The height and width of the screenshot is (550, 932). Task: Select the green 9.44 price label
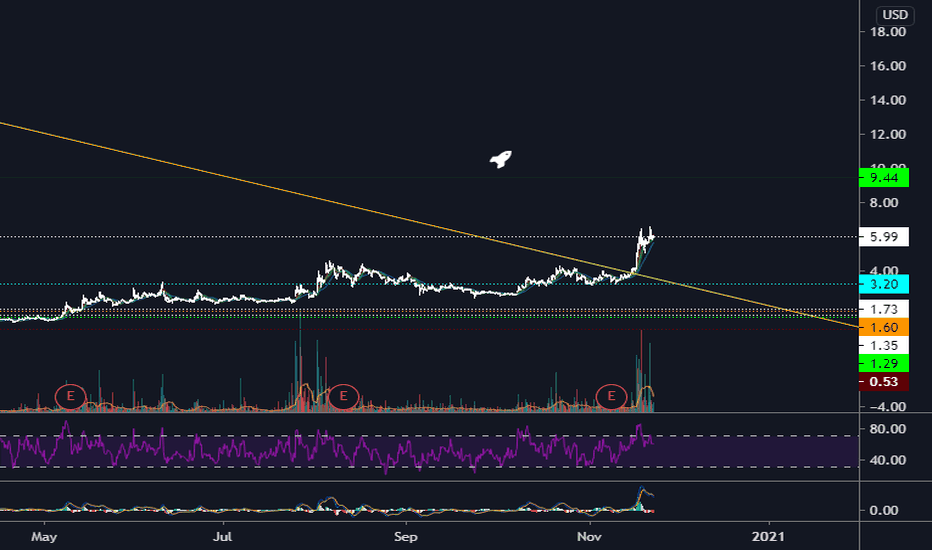tap(884, 177)
